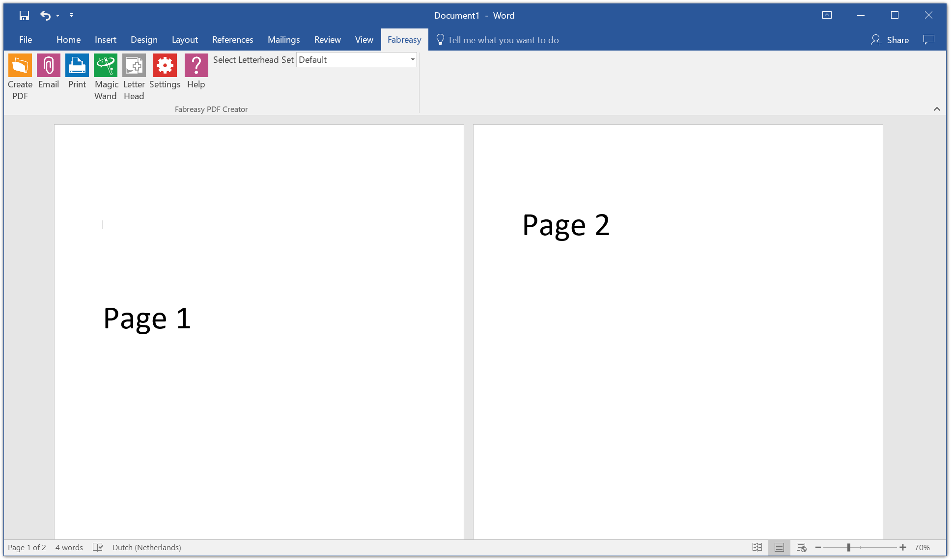Click the Page 1 text
The image size is (952, 560).
tap(147, 319)
